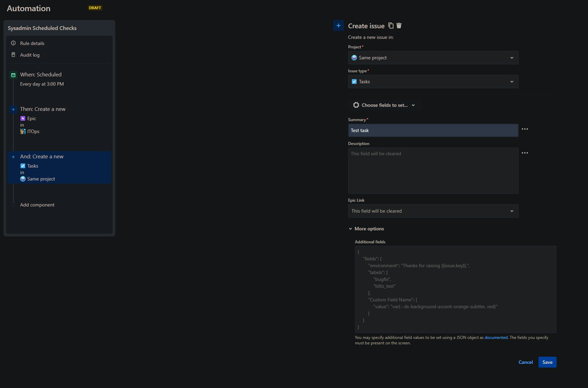Click the purple Epic issue type icon

click(23, 118)
